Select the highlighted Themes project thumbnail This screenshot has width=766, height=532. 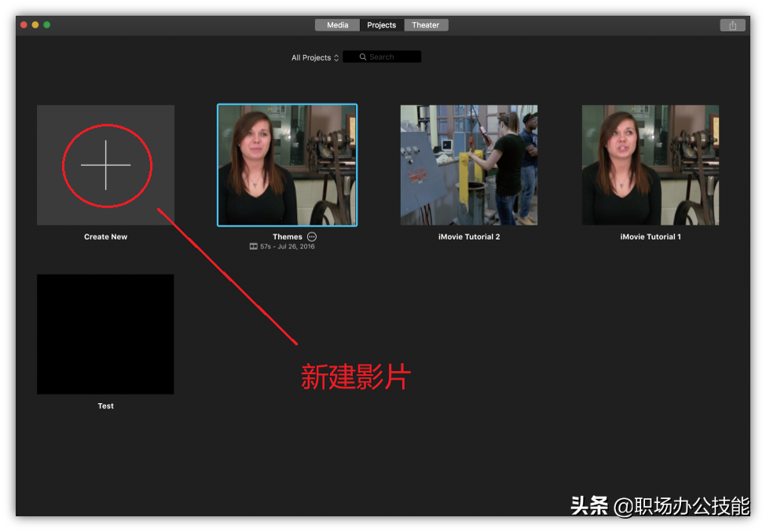[287, 165]
